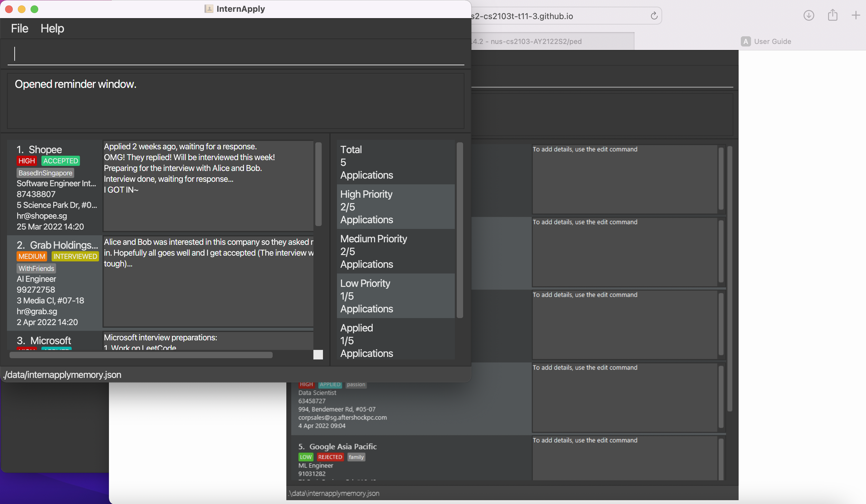Click the User Guide tab favicon
Image resolution: width=866 pixels, height=504 pixels.
click(x=745, y=42)
